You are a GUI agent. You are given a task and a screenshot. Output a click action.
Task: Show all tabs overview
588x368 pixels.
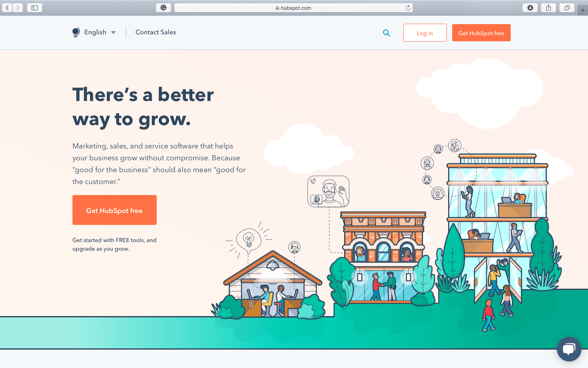coord(567,8)
